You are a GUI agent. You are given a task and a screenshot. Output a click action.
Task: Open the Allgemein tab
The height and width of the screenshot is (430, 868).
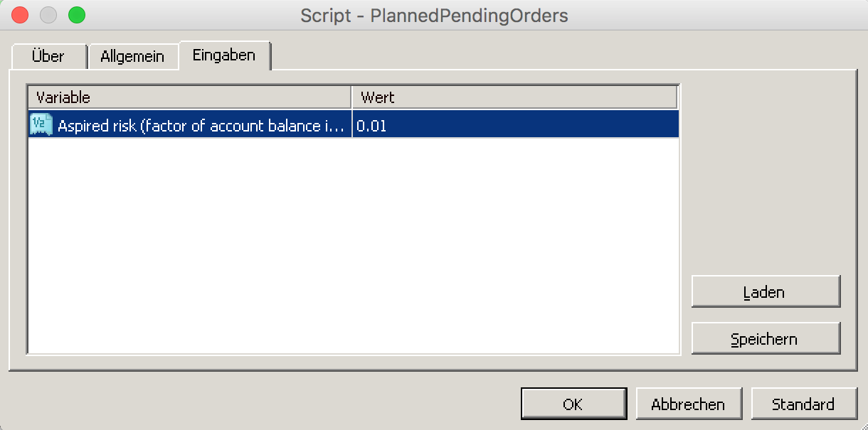click(x=133, y=55)
